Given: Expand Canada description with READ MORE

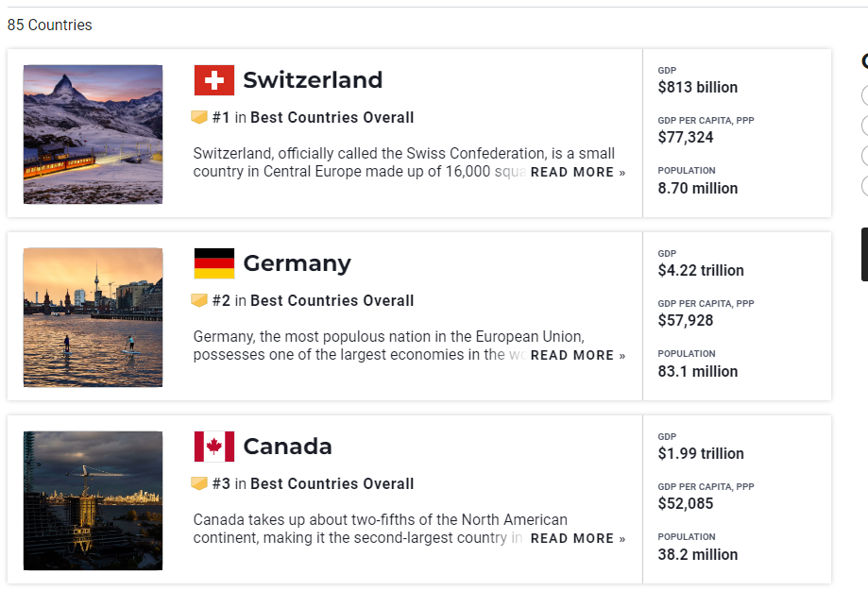Looking at the screenshot, I should click(x=577, y=539).
